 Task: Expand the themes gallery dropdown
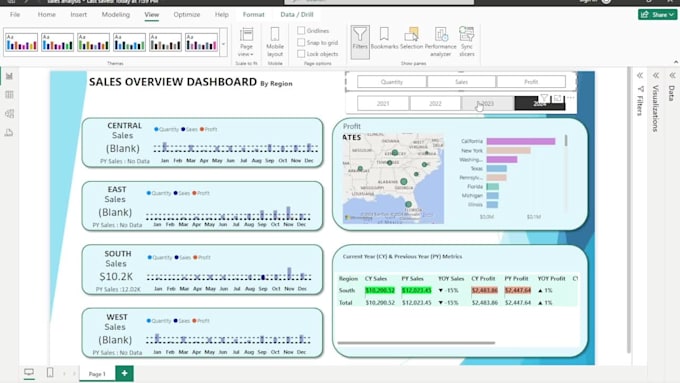point(223,43)
